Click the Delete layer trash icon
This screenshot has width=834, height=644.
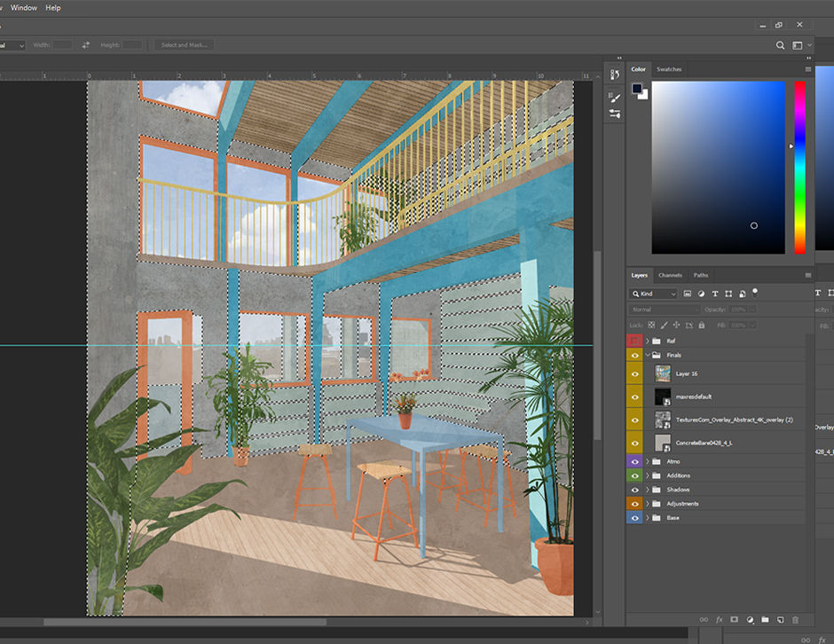[x=797, y=619]
